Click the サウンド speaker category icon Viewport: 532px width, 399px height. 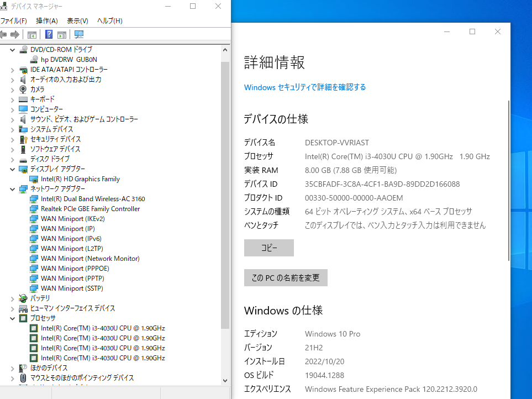coord(23,119)
